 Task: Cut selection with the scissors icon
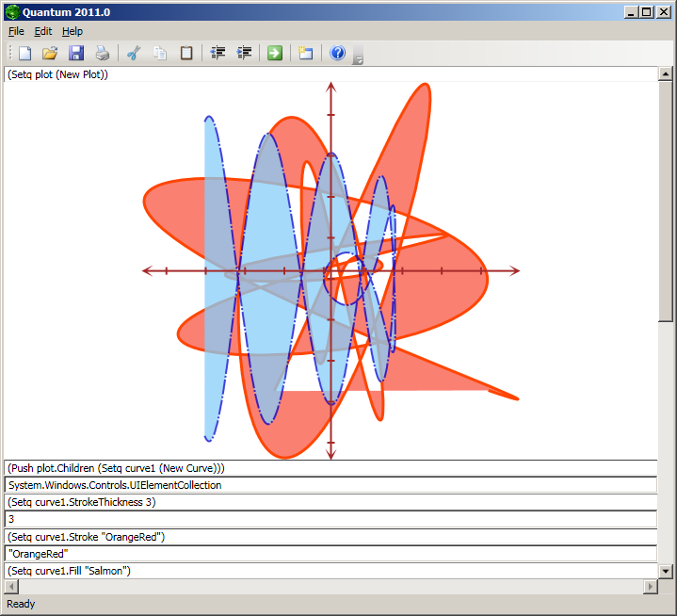(134, 53)
